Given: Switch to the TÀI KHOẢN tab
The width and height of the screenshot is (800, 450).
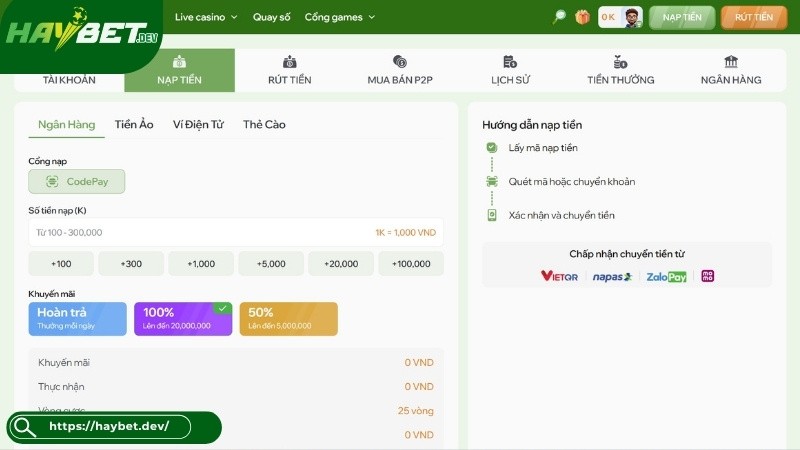Looking at the screenshot, I should pyautogui.click(x=69, y=80).
